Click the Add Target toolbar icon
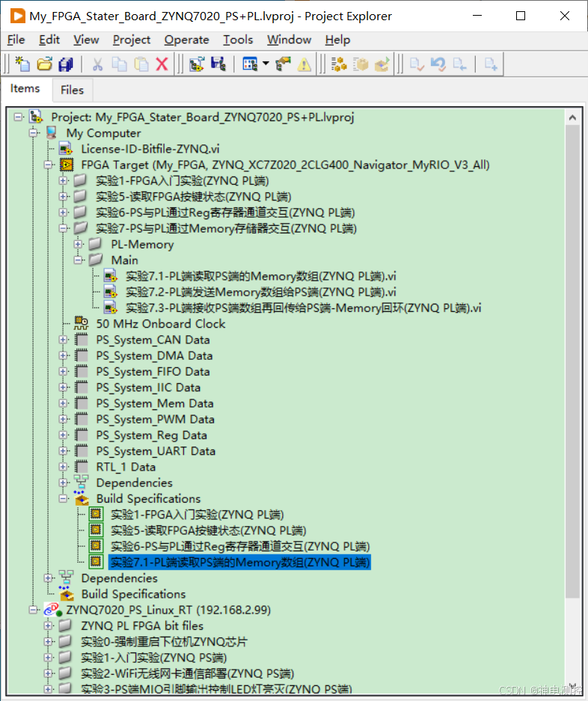 197,64
